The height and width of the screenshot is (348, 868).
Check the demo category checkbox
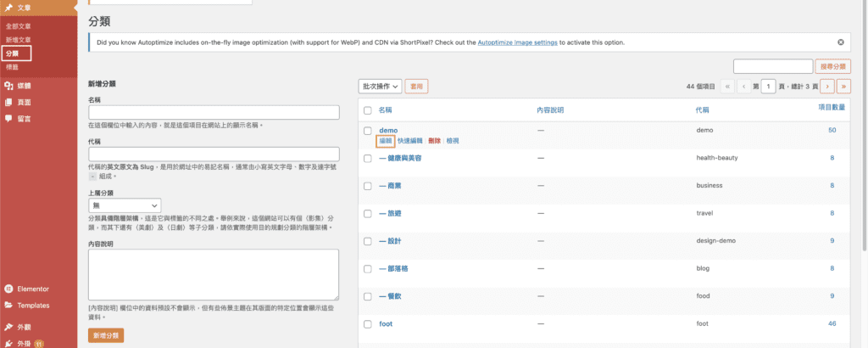368,131
